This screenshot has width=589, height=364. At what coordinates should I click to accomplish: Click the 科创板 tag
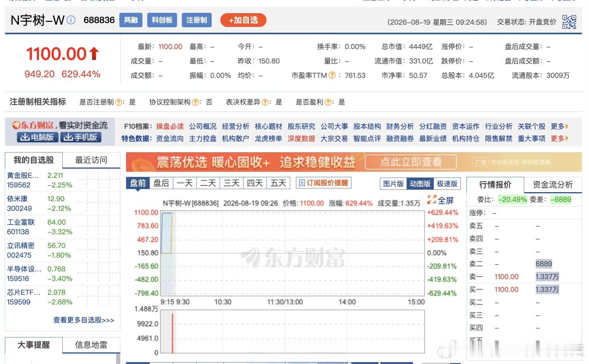[162, 20]
